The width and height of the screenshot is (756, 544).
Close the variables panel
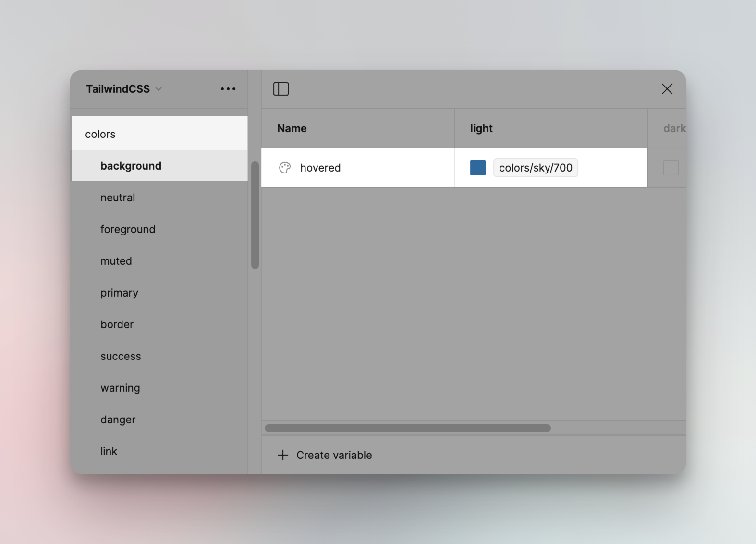pos(667,89)
